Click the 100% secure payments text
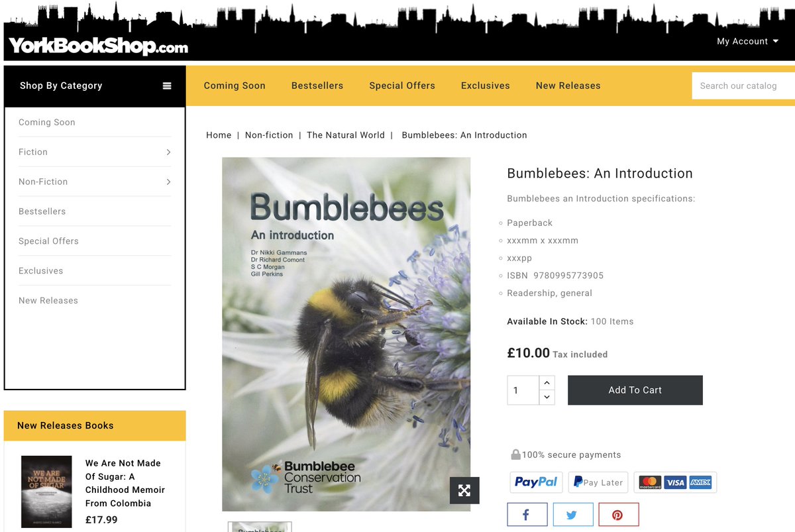The width and height of the screenshot is (795, 532). 571,455
